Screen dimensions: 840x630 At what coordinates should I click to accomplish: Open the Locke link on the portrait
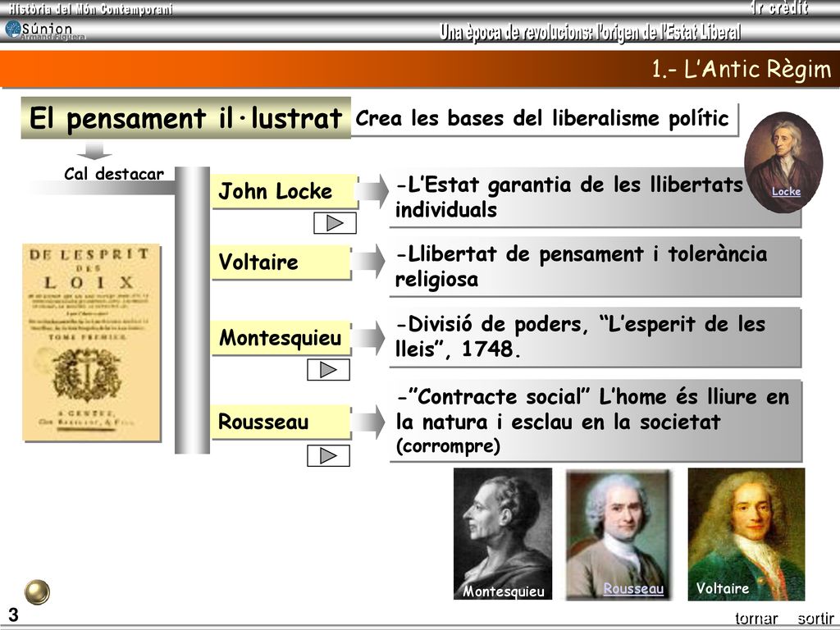tap(786, 191)
